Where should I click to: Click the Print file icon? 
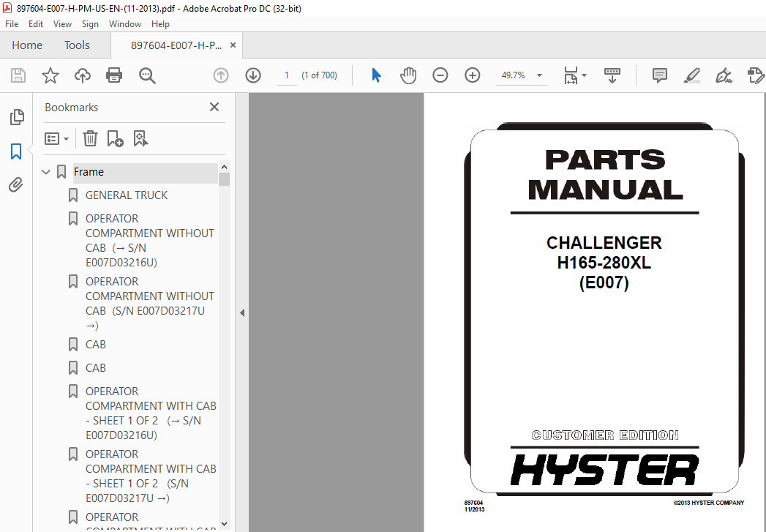click(114, 75)
